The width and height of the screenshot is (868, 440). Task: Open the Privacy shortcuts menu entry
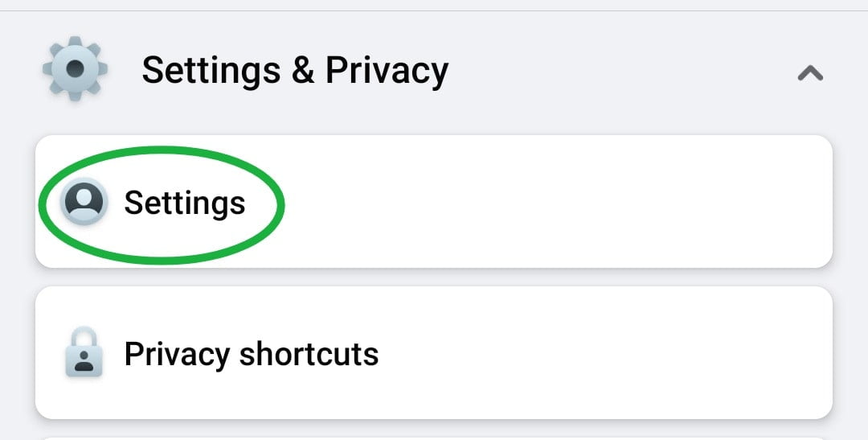pos(434,352)
